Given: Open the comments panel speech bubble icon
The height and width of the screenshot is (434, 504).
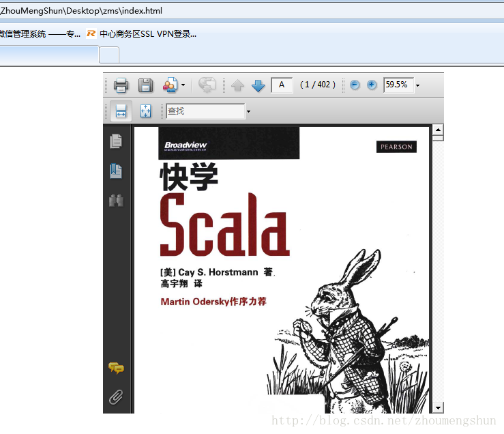Looking at the screenshot, I should [116, 368].
